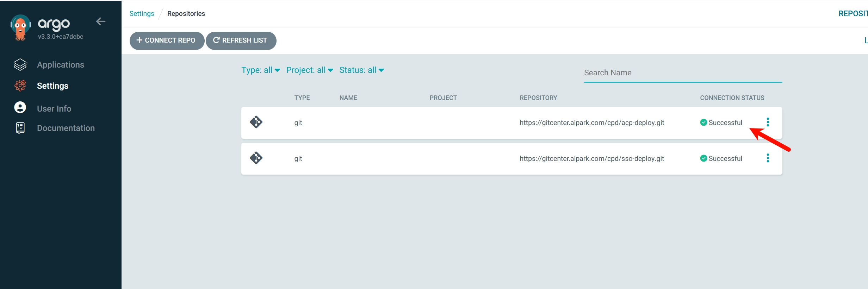
Task: Select the acp-deploy.git repository URL
Action: (592, 122)
